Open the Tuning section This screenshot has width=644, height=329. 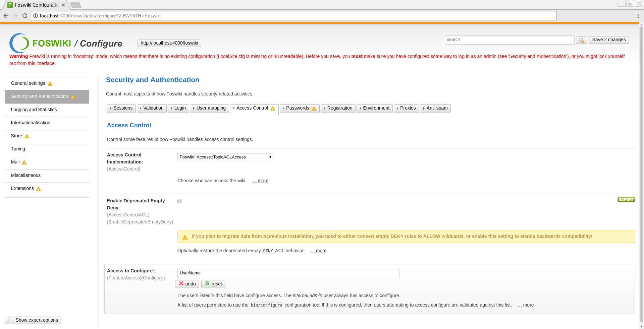pyautogui.click(x=47, y=149)
